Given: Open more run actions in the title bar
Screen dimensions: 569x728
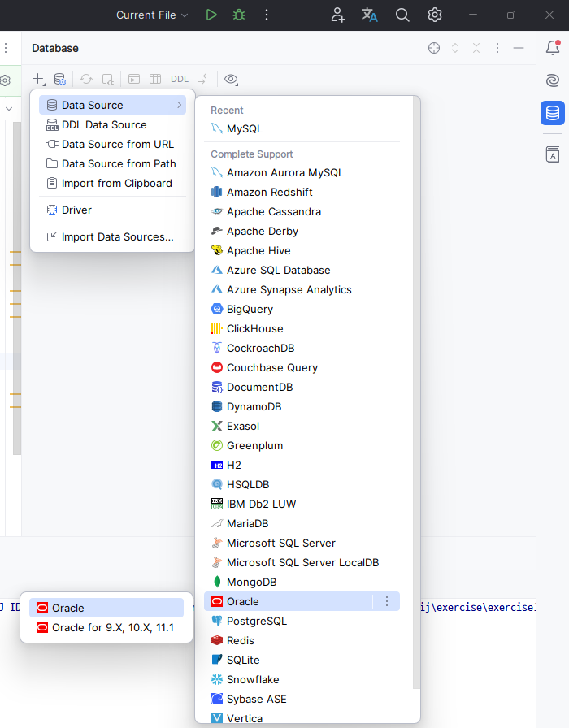Looking at the screenshot, I should (x=266, y=15).
